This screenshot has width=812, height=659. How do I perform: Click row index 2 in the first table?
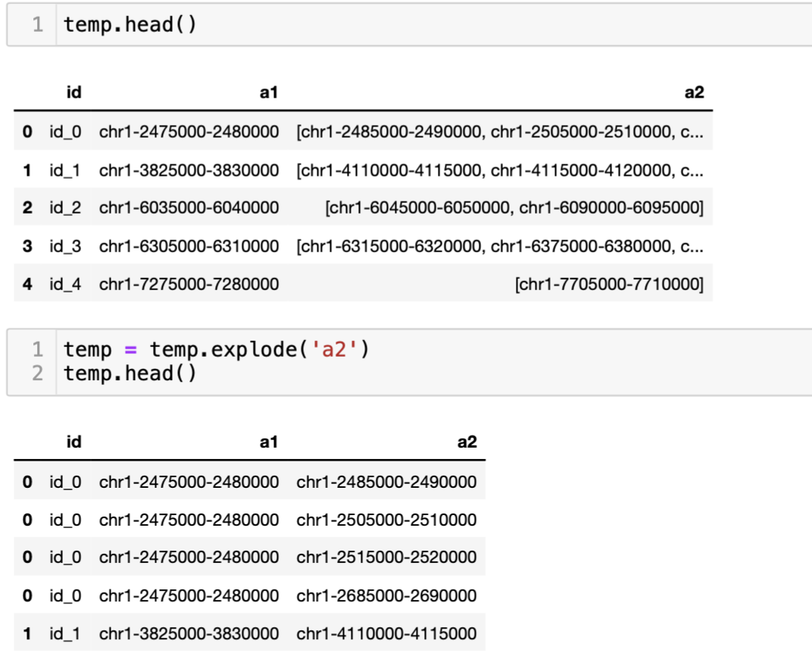point(27,208)
